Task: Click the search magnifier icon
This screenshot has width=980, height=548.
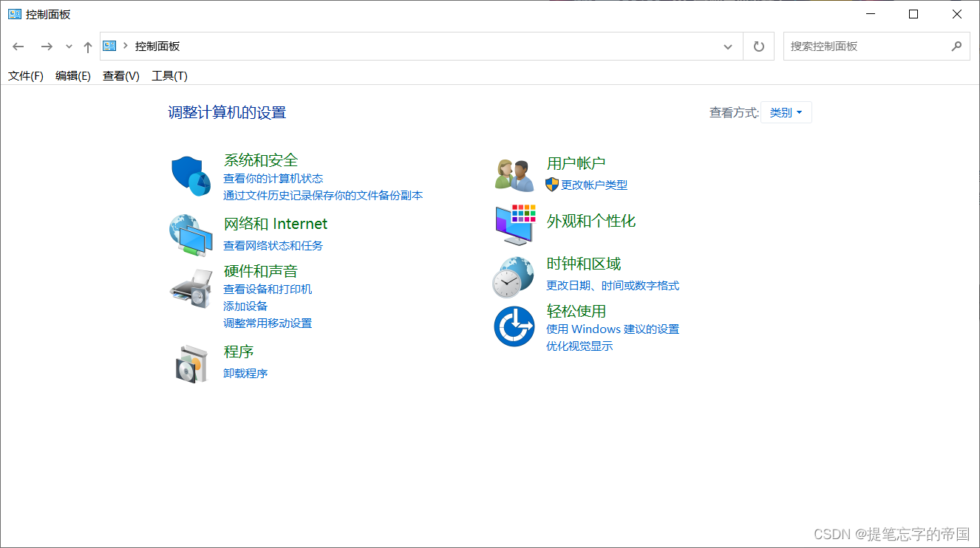Action: [x=956, y=46]
